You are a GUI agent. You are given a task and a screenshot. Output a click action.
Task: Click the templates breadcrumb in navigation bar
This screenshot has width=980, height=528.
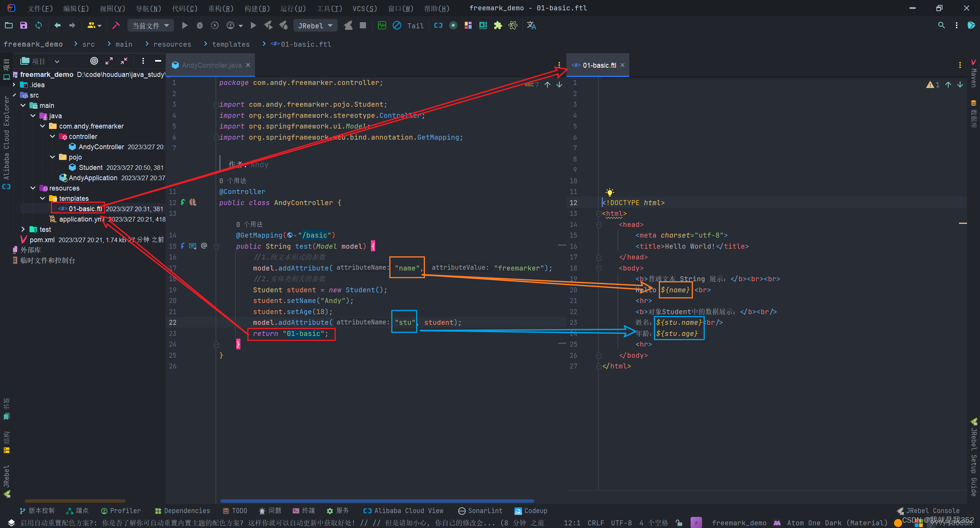(x=230, y=44)
